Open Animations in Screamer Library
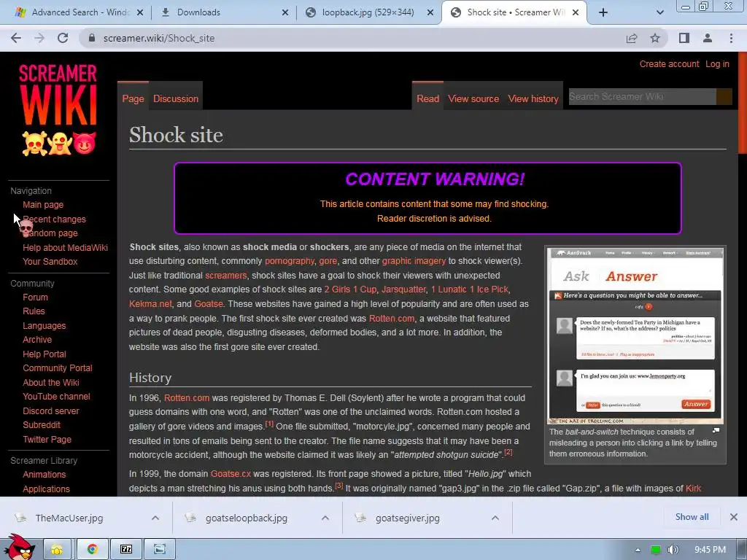This screenshot has width=747, height=560. pyautogui.click(x=44, y=474)
